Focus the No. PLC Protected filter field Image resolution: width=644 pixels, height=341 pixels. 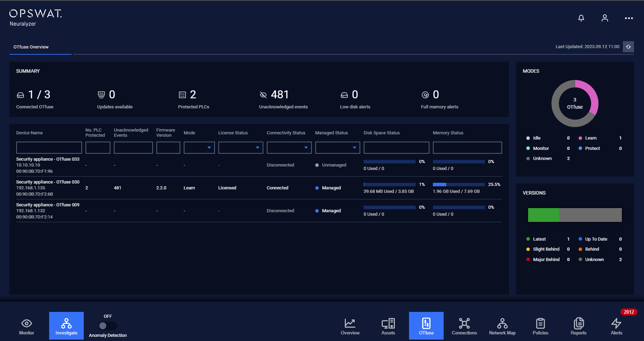coord(98,147)
